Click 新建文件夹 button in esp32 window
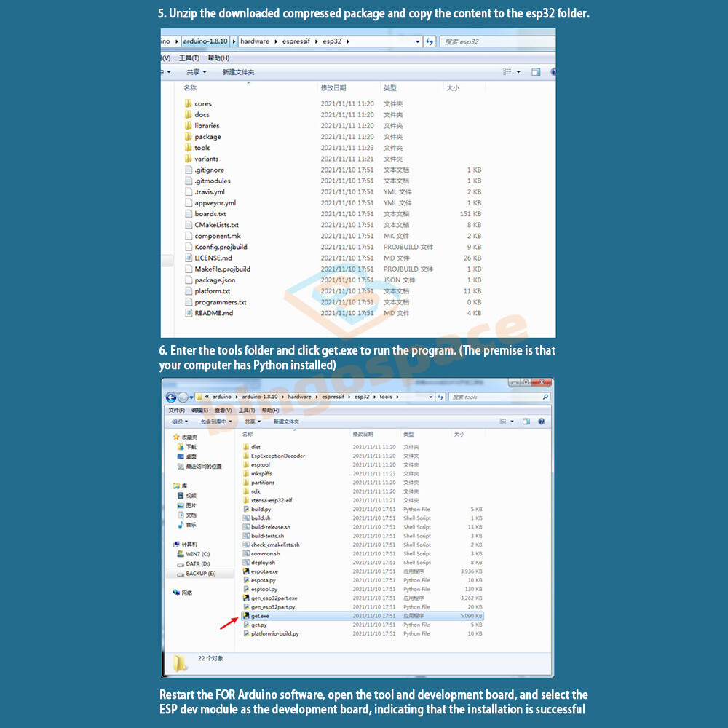The image size is (728, 728). point(238,72)
